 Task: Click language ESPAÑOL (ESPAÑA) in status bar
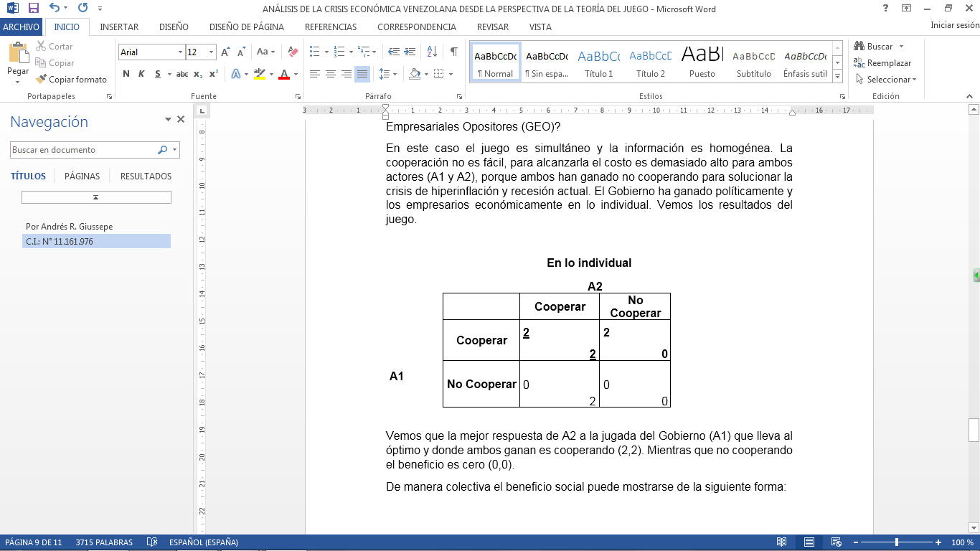click(204, 542)
